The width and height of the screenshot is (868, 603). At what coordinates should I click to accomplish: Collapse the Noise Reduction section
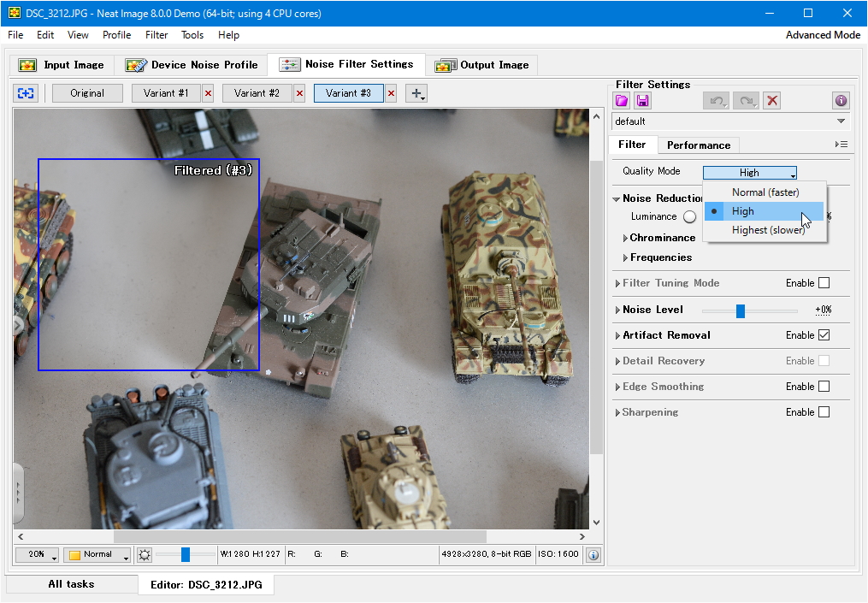616,198
